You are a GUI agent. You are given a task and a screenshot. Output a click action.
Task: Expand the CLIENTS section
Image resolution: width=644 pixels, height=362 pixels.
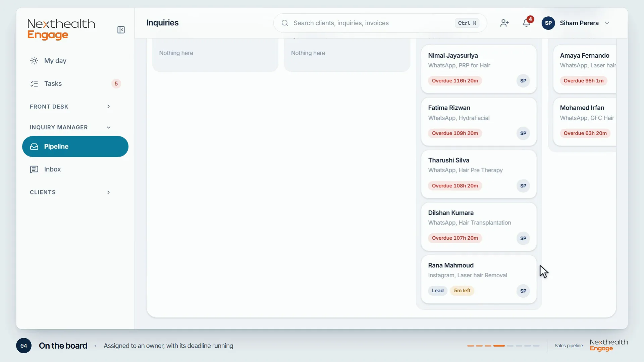70,192
